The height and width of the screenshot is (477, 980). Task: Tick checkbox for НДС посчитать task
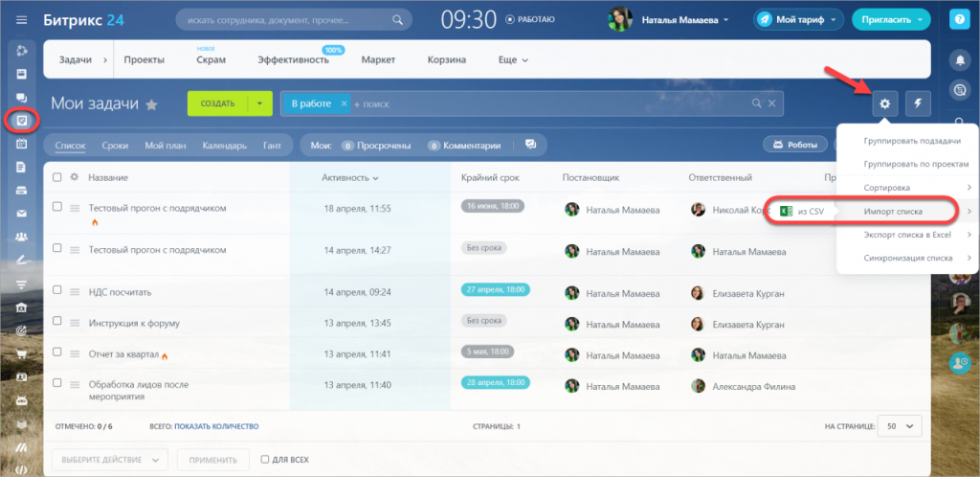(57, 291)
